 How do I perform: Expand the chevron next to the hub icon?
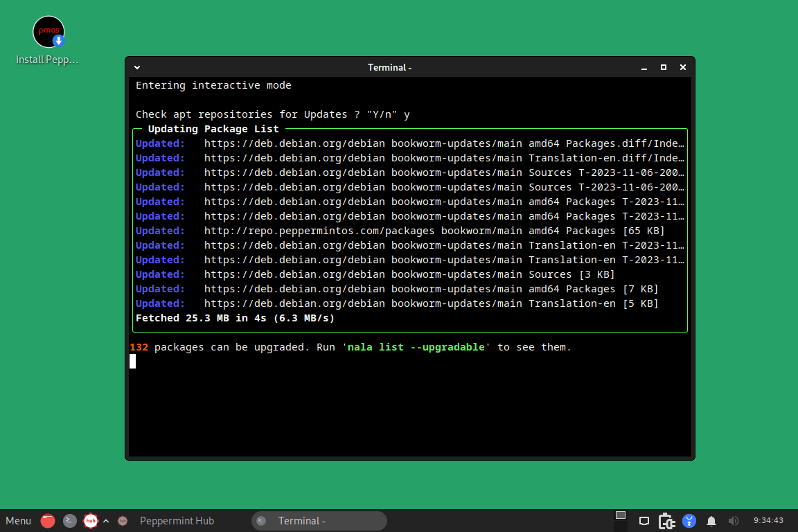[106, 520]
